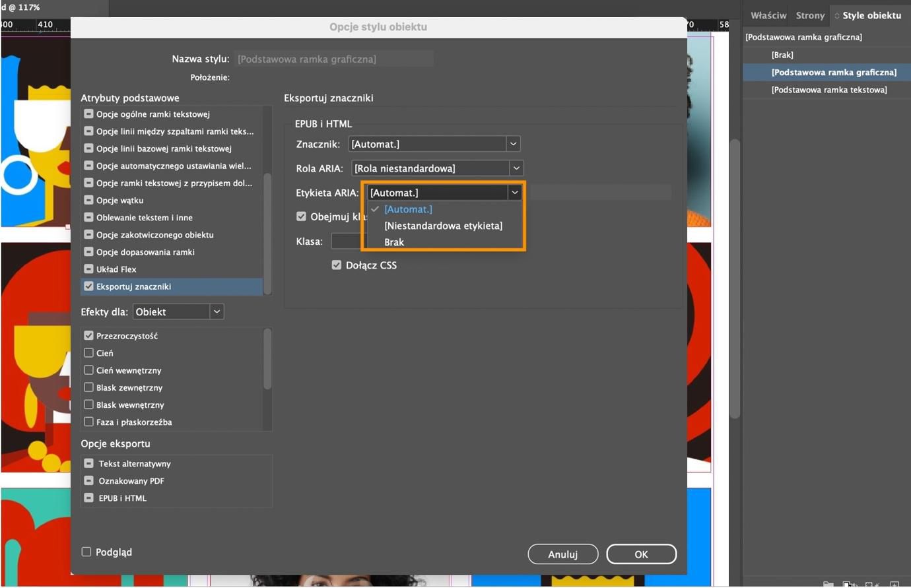Click the Klasa input field

(x=347, y=242)
